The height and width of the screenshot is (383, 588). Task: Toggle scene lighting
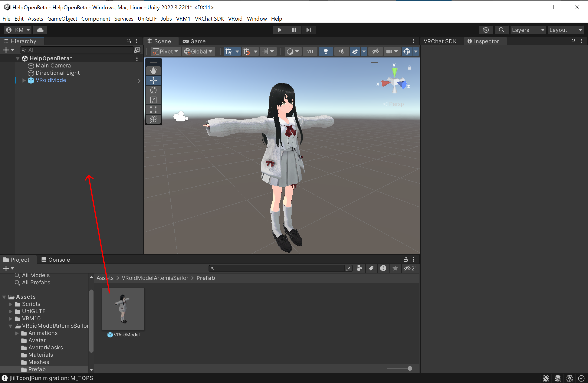pos(326,51)
